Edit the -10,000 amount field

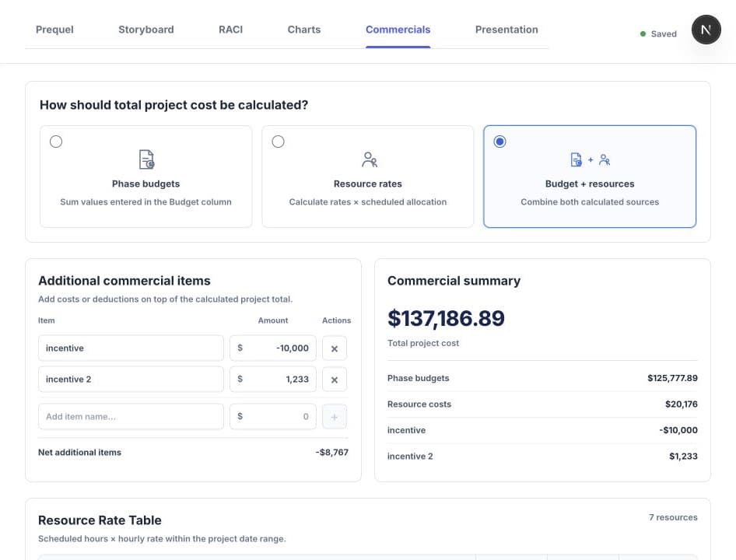click(273, 348)
